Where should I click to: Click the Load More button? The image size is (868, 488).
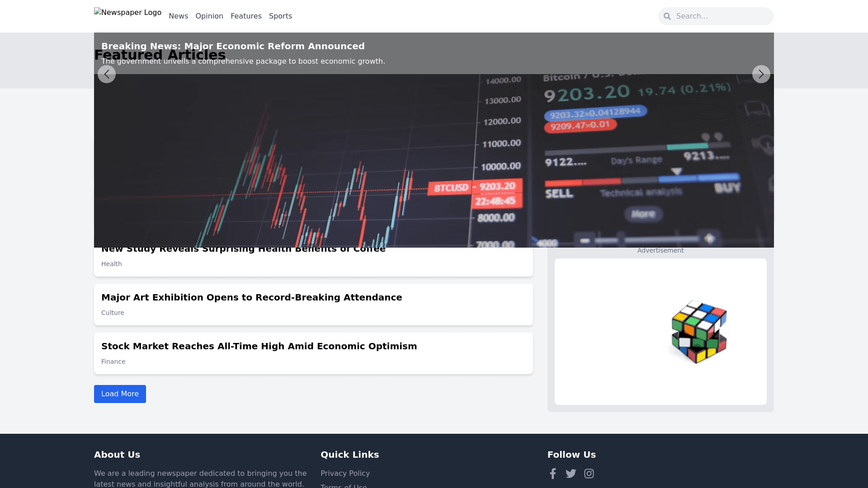[x=120, y=394]
